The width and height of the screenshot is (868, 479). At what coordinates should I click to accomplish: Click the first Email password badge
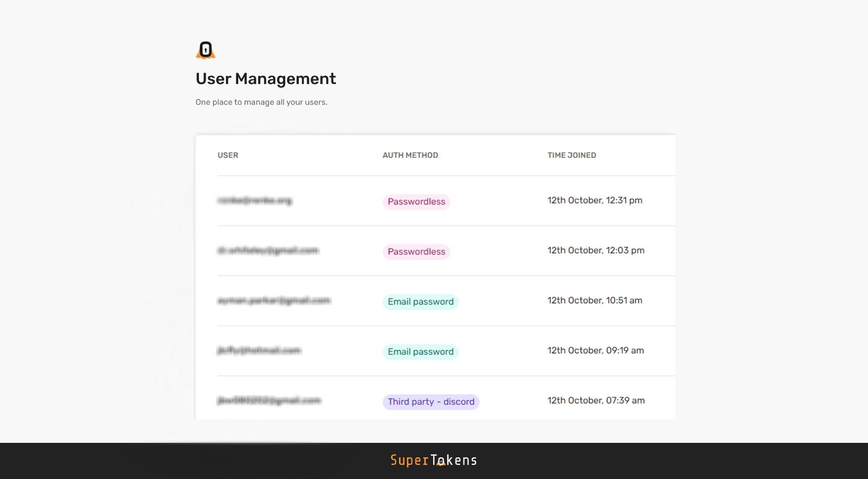[x=420, y=301]
